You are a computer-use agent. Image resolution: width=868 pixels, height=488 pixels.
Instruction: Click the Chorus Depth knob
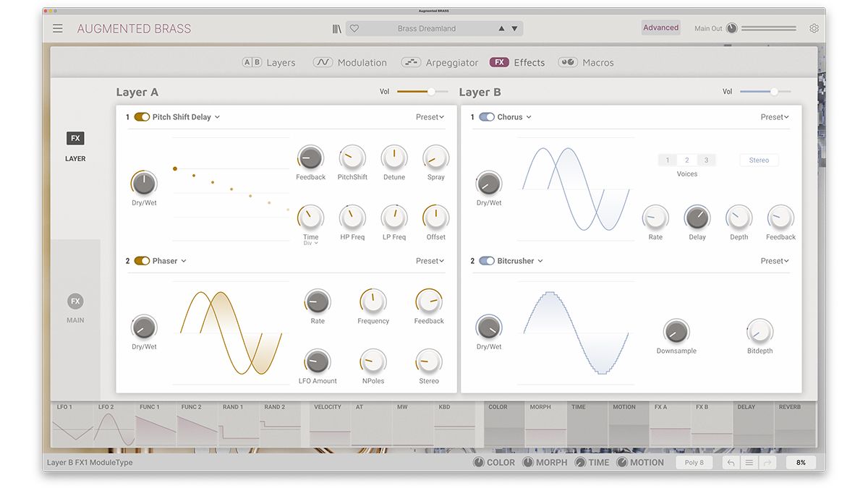[x=739, y=218]
